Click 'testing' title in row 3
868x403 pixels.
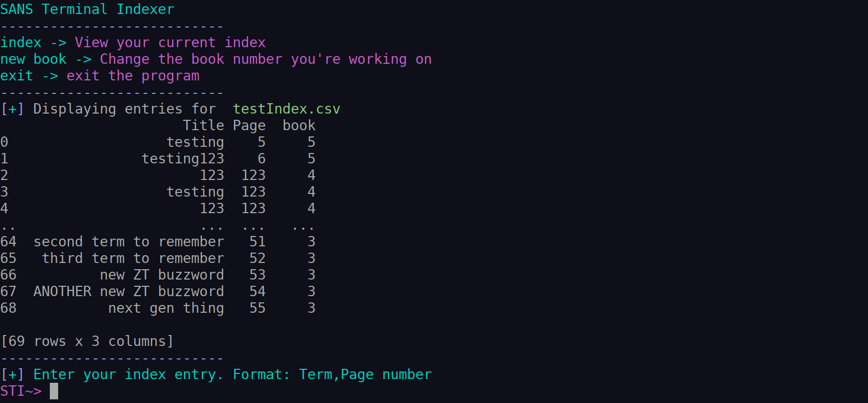(x=195, y=192)
